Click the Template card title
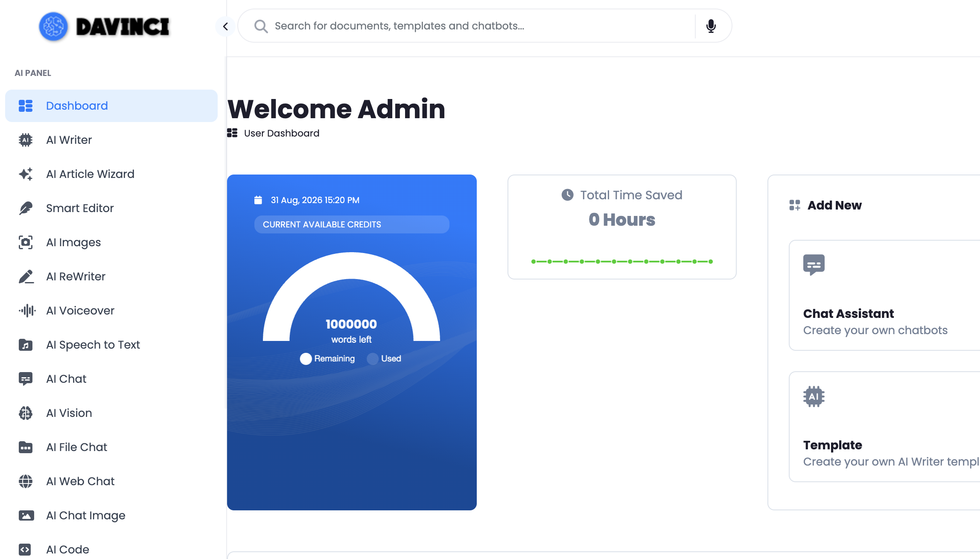 [833, 445]
